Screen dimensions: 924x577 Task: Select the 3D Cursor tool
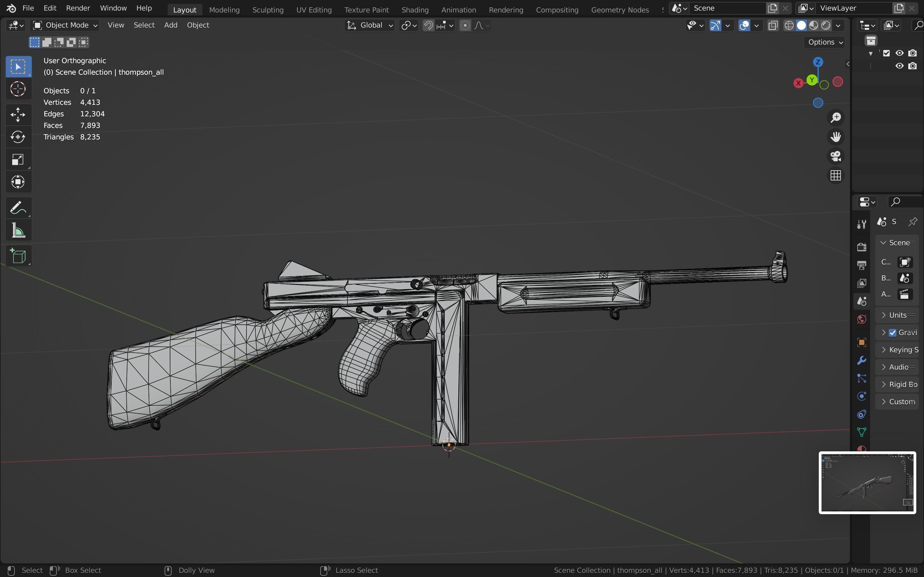pyautogui.click(x=18, y=89)
